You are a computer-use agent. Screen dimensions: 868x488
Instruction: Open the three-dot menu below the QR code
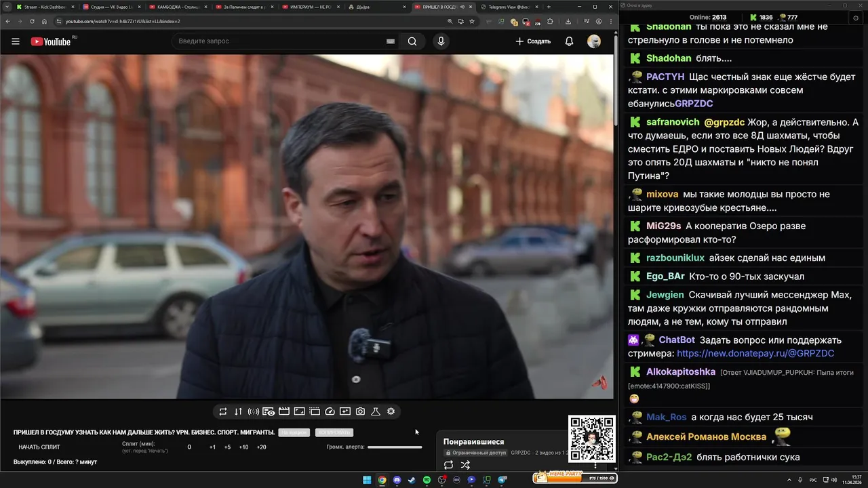595,466
